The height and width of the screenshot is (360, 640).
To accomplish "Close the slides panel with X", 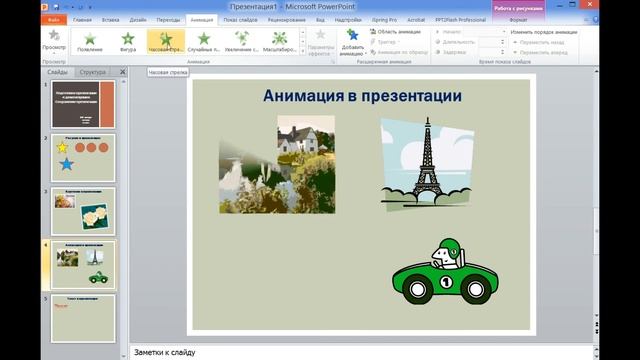I will tap(122, 72).
